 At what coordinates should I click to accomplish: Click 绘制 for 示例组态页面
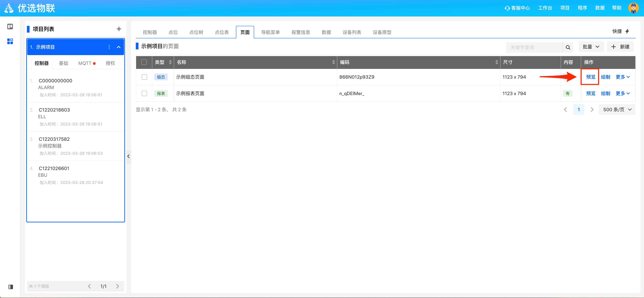[606, 77]
